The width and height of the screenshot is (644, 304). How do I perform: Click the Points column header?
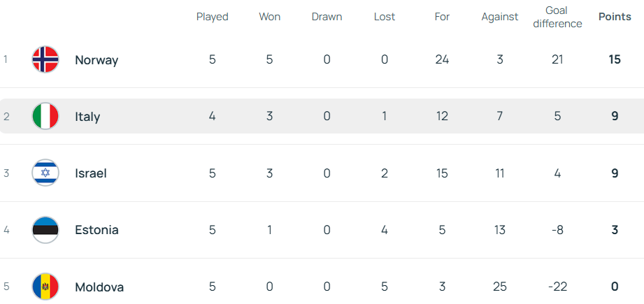pyautogui.click(x=615, y=17)
